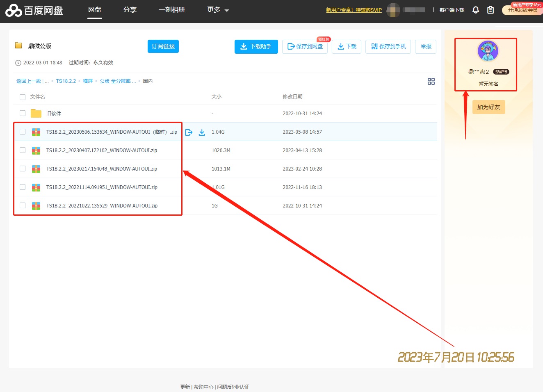Click 大小 column header to sort
Screen dimensions: 543x392
click(x=216, y=97)
